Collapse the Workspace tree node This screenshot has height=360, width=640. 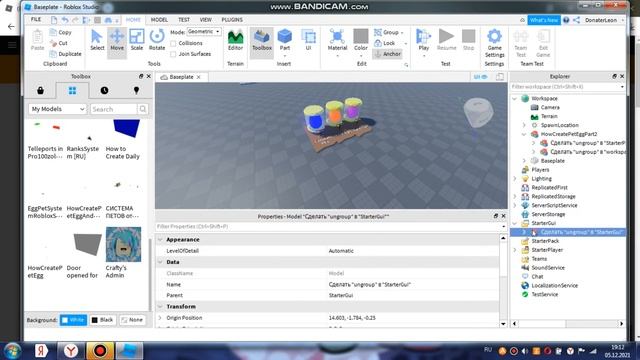tap(515, 98)
